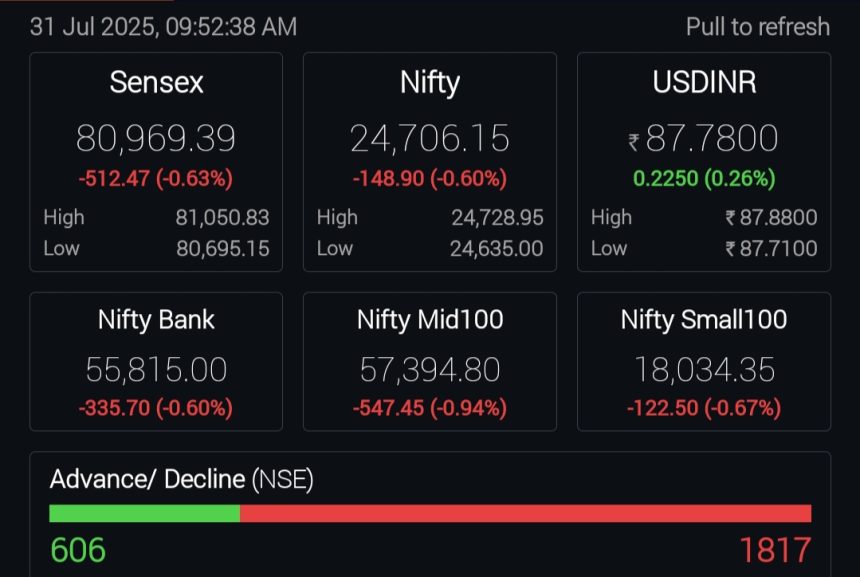Image resolution: width=860 pixels, height=577 pixels.
Task: Click the Nifty change -148.90 (-0.60%)
Action: coord(429,179)
